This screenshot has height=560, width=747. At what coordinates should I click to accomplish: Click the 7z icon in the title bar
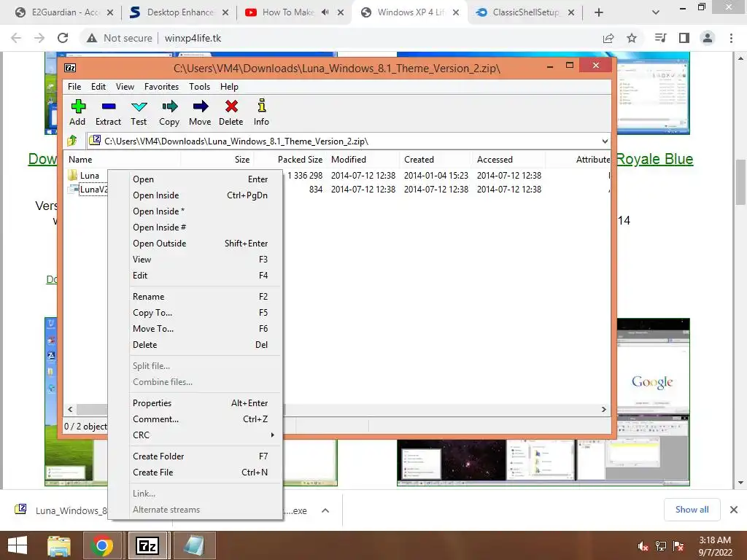70,68
